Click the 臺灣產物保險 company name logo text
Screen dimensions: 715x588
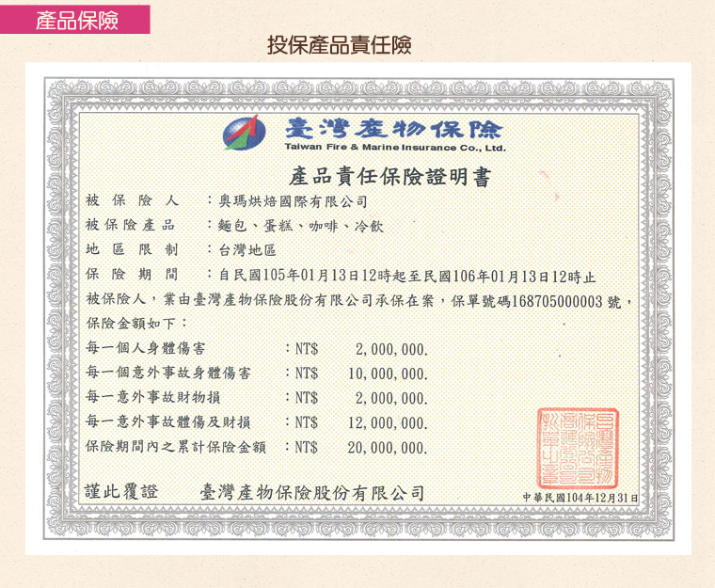(393, 129)
